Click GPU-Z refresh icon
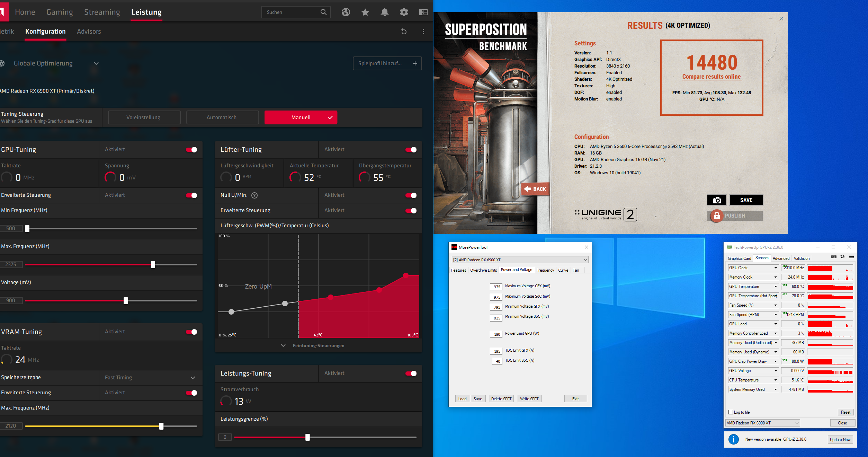This screenshot has height=457, width=868. point(842,257)
